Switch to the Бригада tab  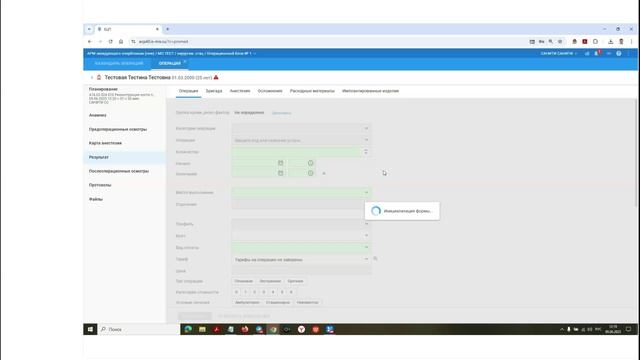pos(214,91)
